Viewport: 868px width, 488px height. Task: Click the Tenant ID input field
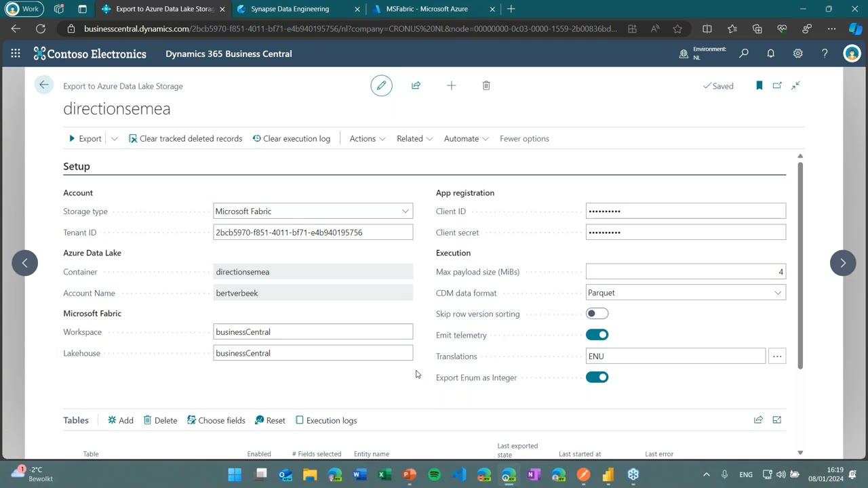[313, 232]
